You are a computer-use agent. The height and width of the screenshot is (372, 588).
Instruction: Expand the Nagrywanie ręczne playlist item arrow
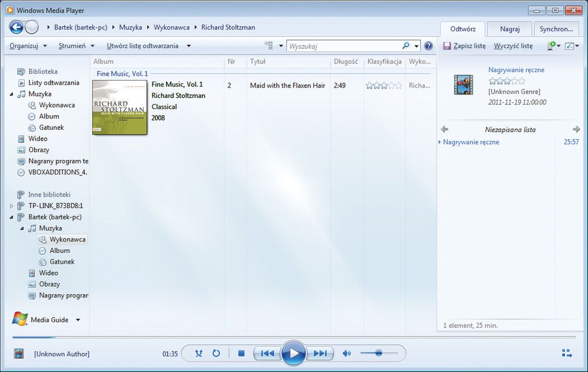pyautogui.click(x=440, y=142)
